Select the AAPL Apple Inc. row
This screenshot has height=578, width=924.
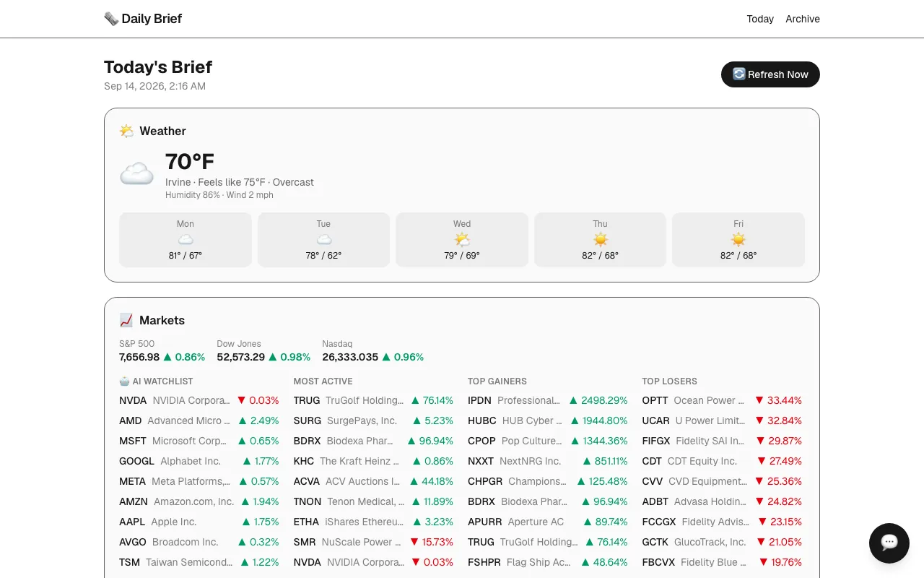199,522
